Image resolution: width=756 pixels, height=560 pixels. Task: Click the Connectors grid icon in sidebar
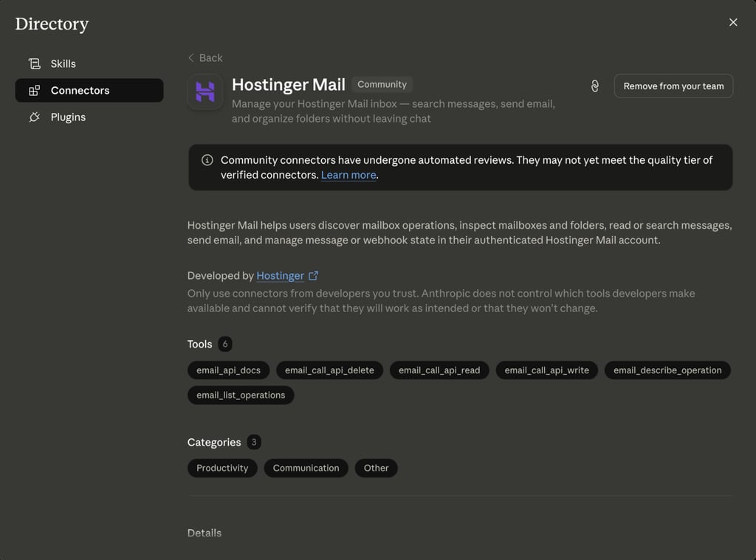pos(34,91)
